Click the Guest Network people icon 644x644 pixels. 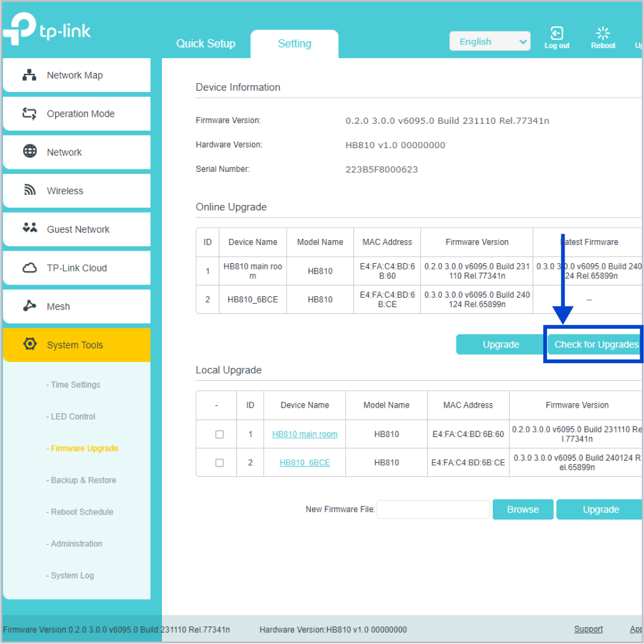click(x=29, y=228)
